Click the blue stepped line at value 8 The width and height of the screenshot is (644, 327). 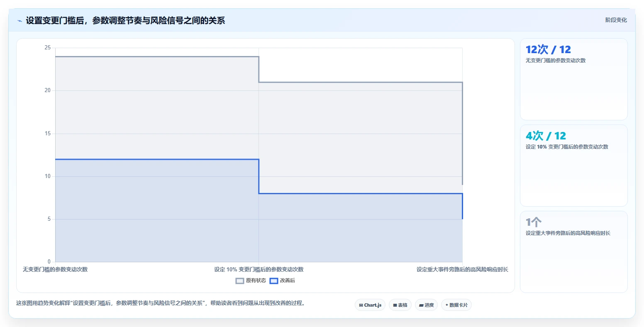click(x=361, y=193)
